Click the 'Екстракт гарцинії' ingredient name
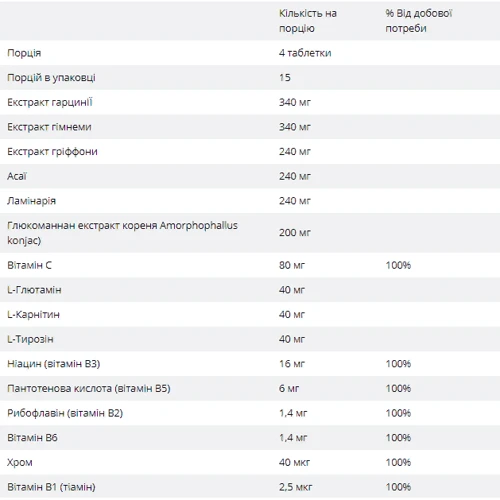 50,102
